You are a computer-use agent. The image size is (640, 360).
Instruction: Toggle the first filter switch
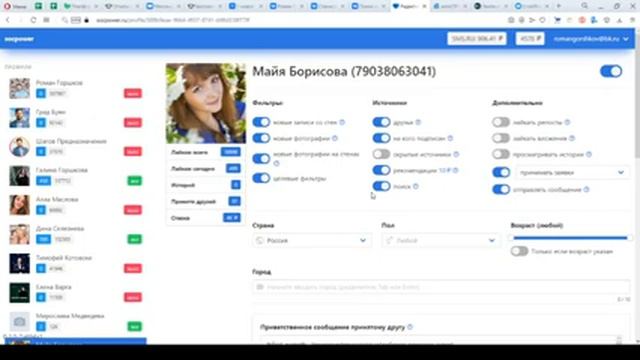261,122
